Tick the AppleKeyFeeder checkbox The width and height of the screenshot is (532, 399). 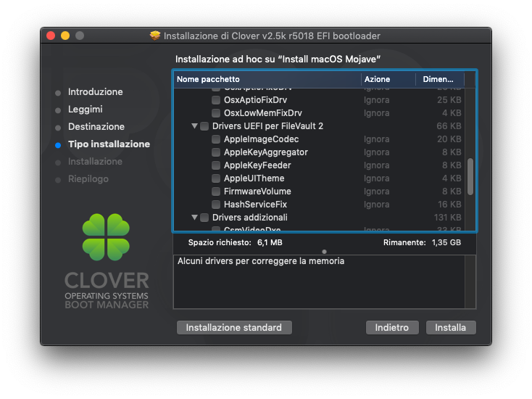point(216,165)
